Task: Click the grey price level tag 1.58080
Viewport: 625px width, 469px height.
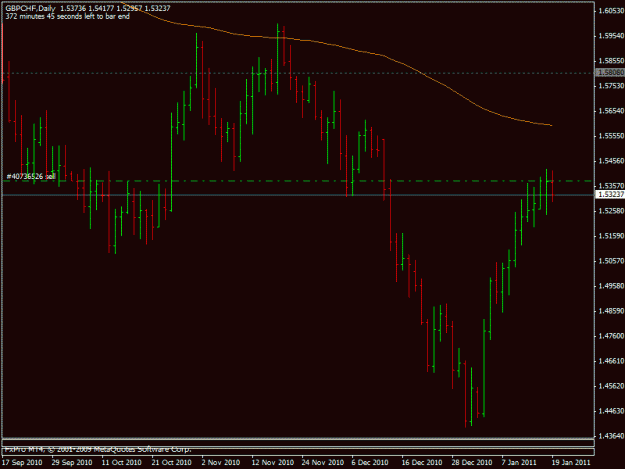Action: point(610,73)
